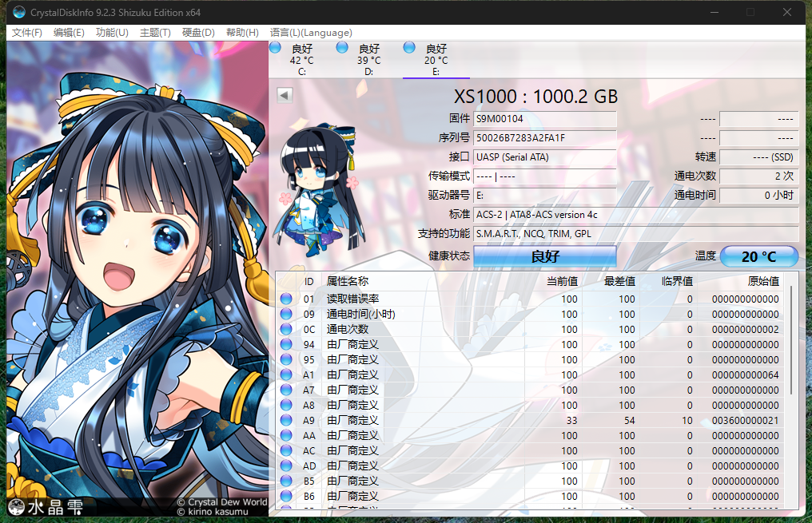Click the interface field UASP (Serial ATA)

[x=545, y=157]
